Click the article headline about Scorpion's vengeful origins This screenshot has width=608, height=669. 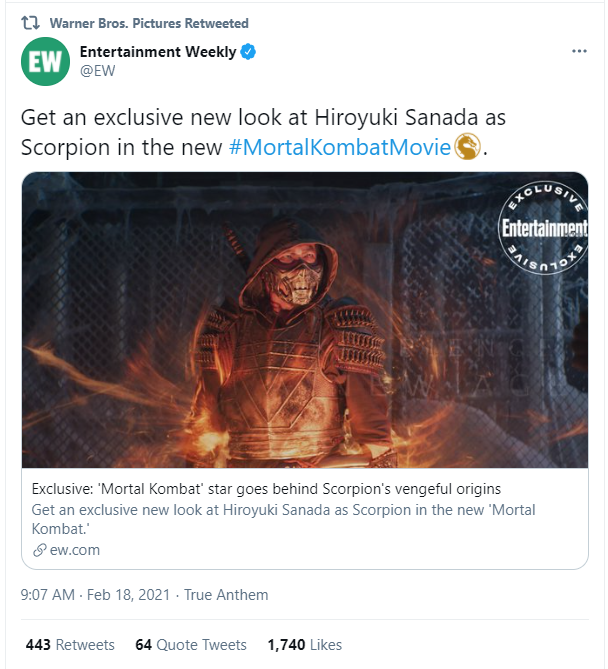(x=266, y=489)
